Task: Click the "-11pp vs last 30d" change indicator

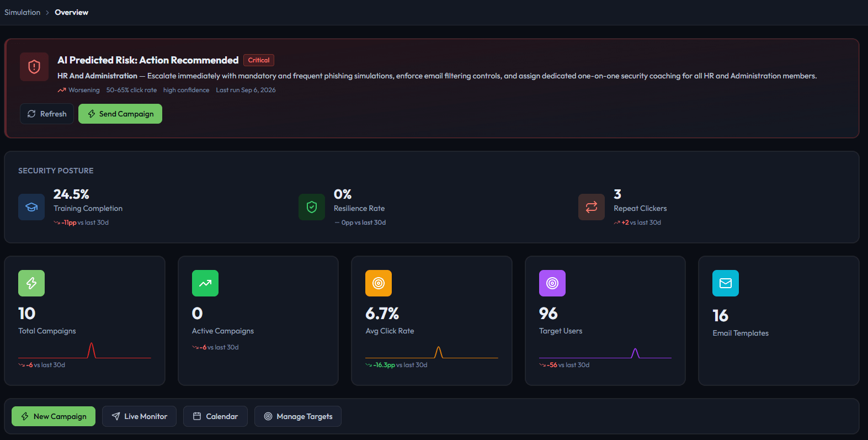Action: (x=81, y=222)
